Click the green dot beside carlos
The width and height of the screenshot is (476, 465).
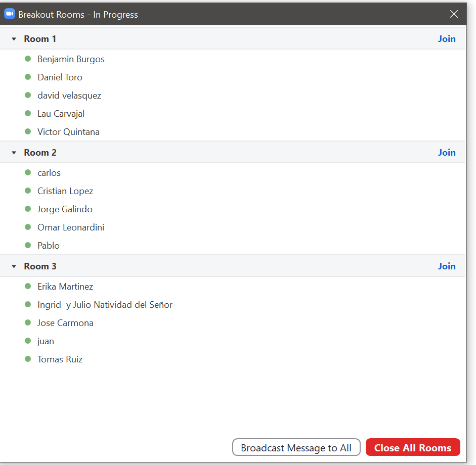(x=28, y=172)
